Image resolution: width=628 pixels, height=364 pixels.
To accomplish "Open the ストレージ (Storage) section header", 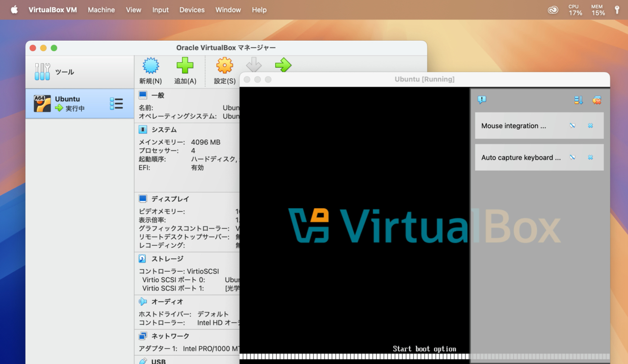I will [167, 259].
